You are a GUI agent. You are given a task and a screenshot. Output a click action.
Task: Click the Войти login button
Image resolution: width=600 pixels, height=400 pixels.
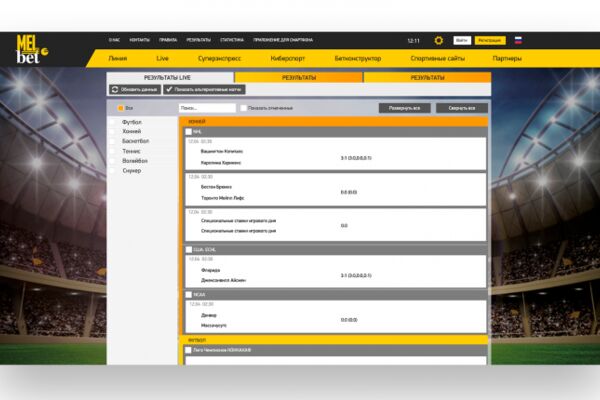pos(462,40)
